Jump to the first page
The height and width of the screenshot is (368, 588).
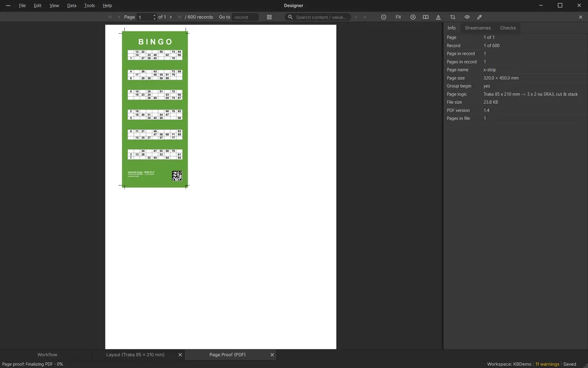[110, 17]
